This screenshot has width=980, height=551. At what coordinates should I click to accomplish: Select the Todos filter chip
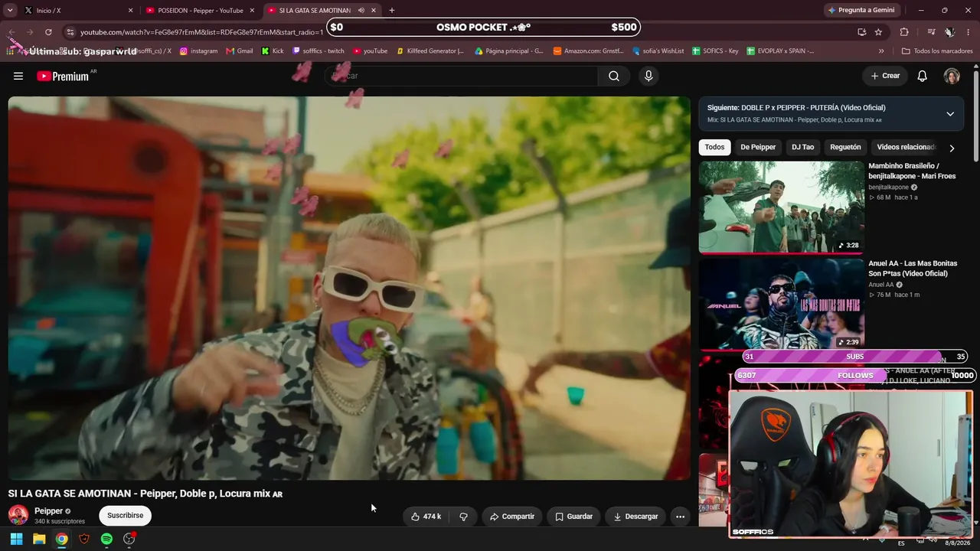click(x=714, y=147)
